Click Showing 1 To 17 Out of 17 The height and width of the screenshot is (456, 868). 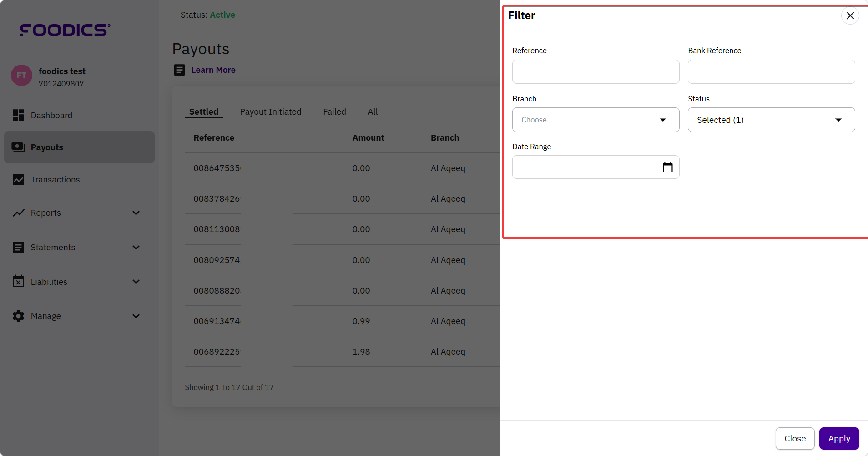tap(229, 387)
